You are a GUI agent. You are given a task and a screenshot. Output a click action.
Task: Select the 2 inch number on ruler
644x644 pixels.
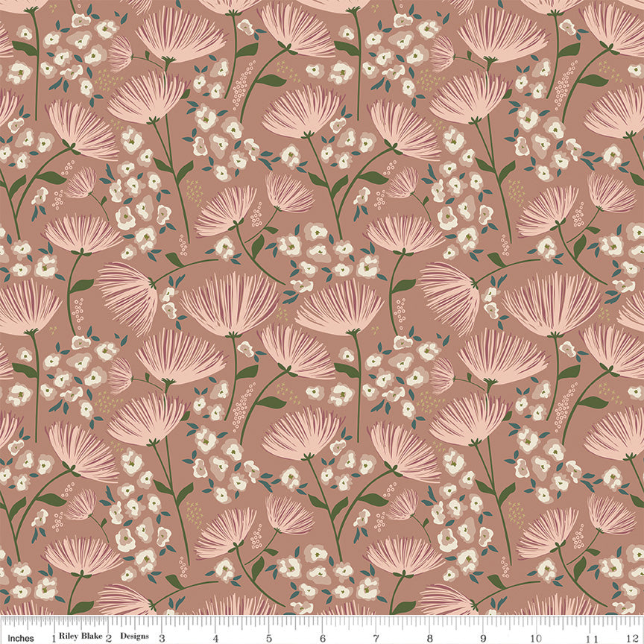coord(108,638)
